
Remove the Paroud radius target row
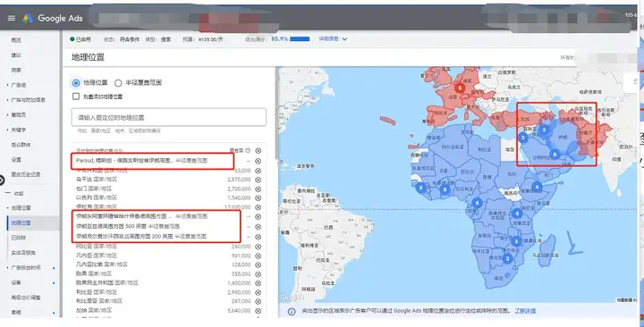click(x=258, y=161)
